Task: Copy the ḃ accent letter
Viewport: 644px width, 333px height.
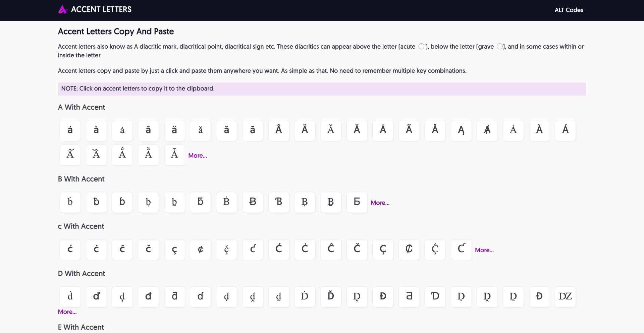Action: 70,202
